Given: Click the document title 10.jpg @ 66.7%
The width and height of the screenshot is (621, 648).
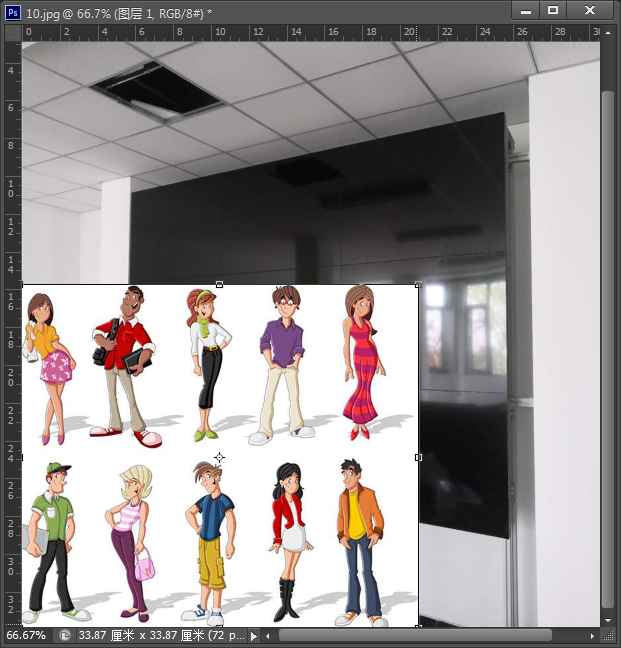Looking at the screenshot, I should (68, 13).
